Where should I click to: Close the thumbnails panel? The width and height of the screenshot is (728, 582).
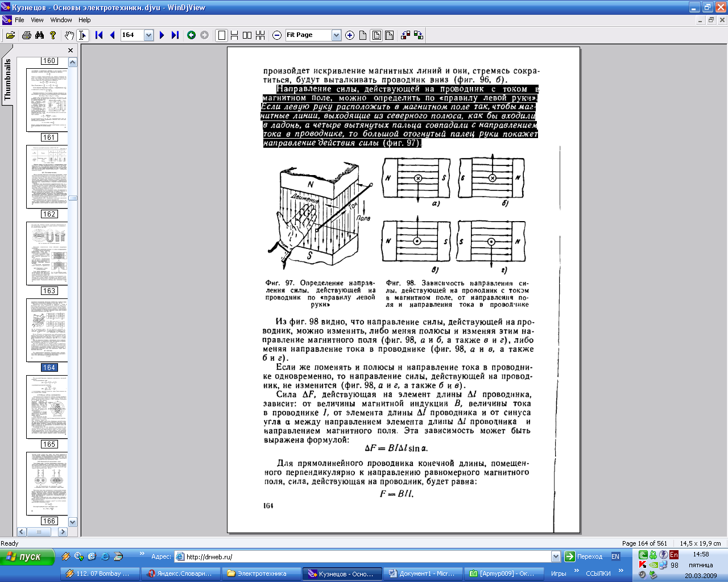pos(71,51)
